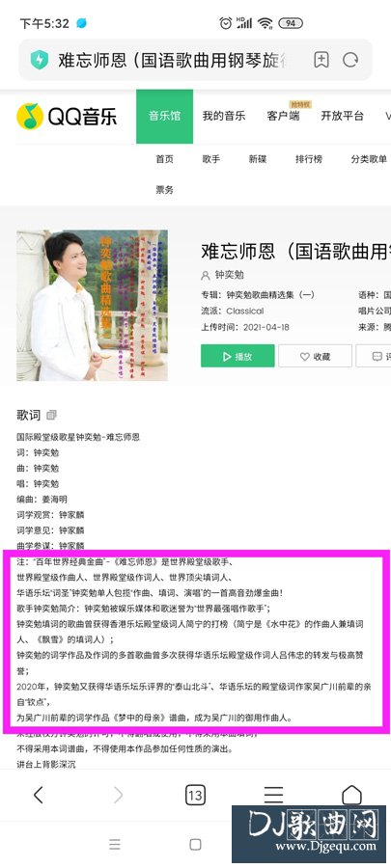Click the green 播放 play button

pos(237,356)
